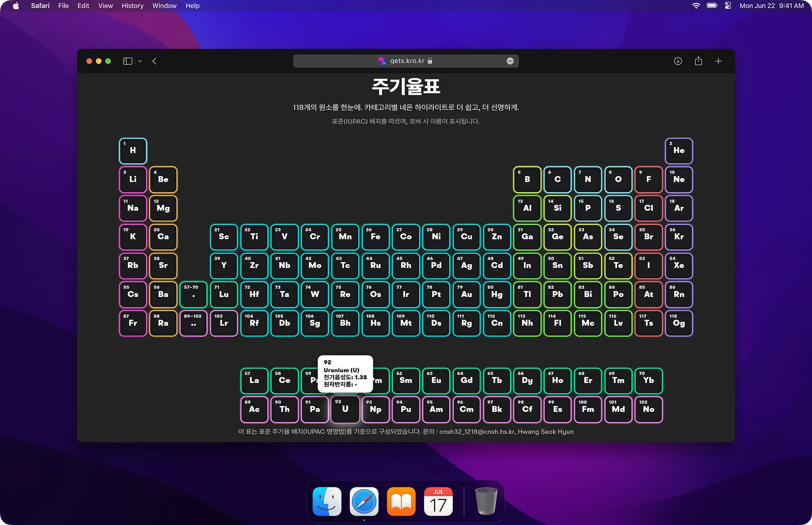812x525 pixels.
Task: Click the orange-bordered Be element tile
Action: tap(163, 180)
